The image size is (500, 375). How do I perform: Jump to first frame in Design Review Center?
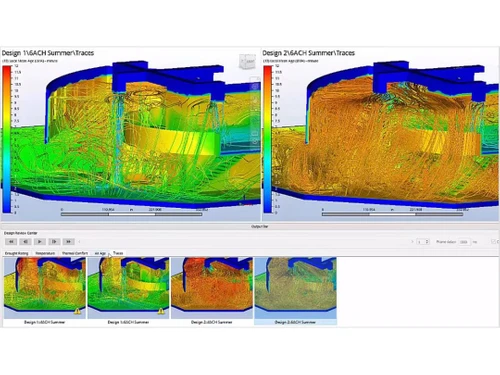[x=11, y=241]
